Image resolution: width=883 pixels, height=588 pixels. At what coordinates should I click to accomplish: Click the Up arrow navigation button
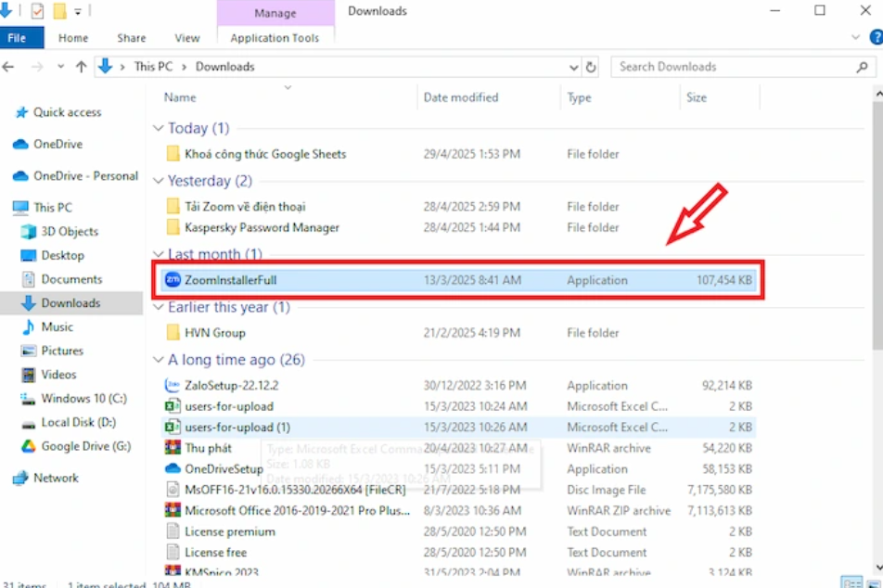pos(81,67)
